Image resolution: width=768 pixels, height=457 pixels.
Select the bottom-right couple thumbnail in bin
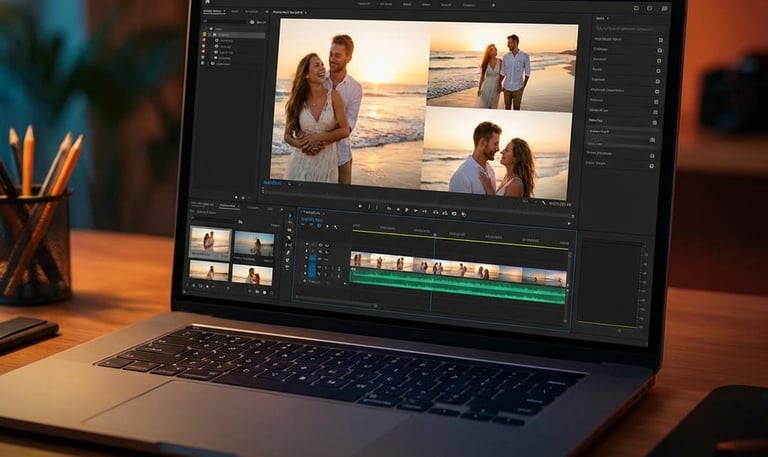click(x=252, y=275)
